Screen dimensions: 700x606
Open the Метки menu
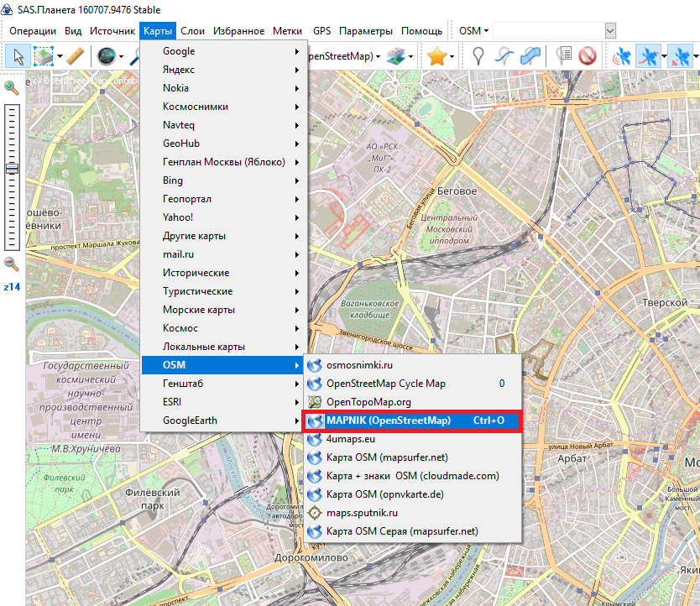[x=288, y=31]
